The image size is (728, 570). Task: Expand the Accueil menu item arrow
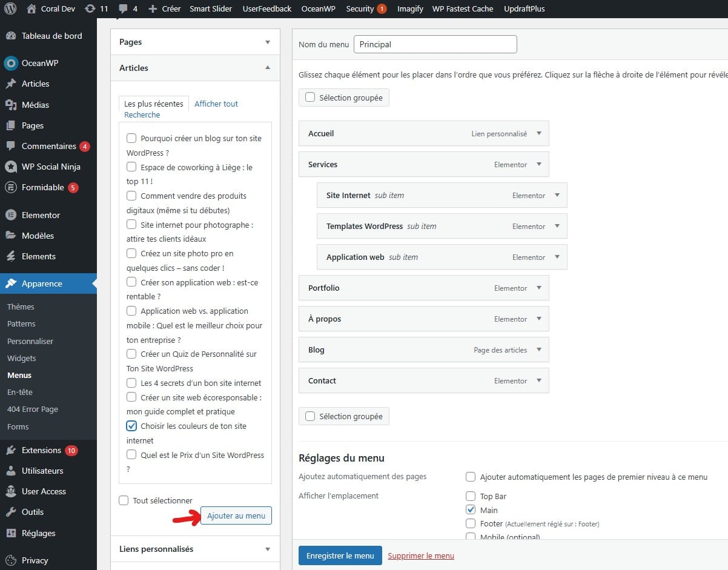[539, 133]
